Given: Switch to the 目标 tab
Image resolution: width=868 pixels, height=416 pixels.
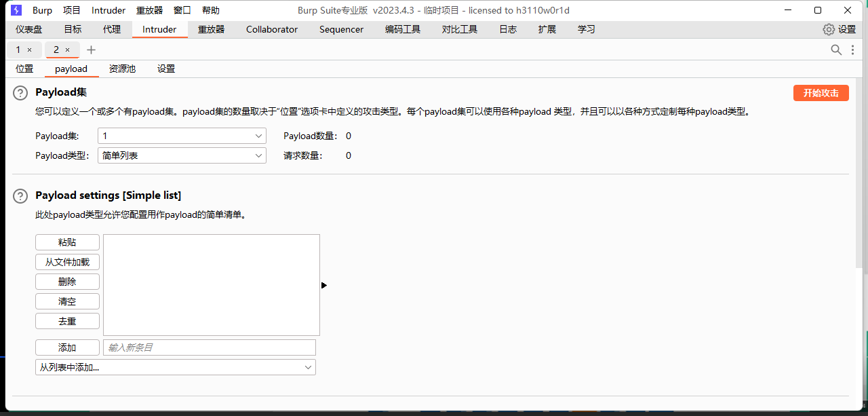Looking at the screenshot, I should pyautogui.click(x=73, y=29).
